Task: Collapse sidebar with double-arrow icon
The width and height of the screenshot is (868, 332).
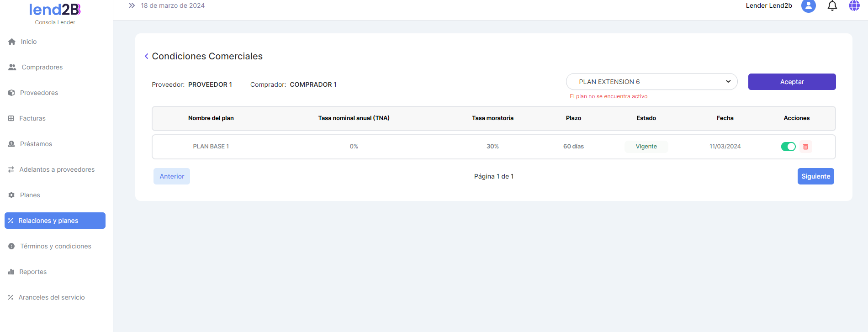Action: click(x=132, y=6)
